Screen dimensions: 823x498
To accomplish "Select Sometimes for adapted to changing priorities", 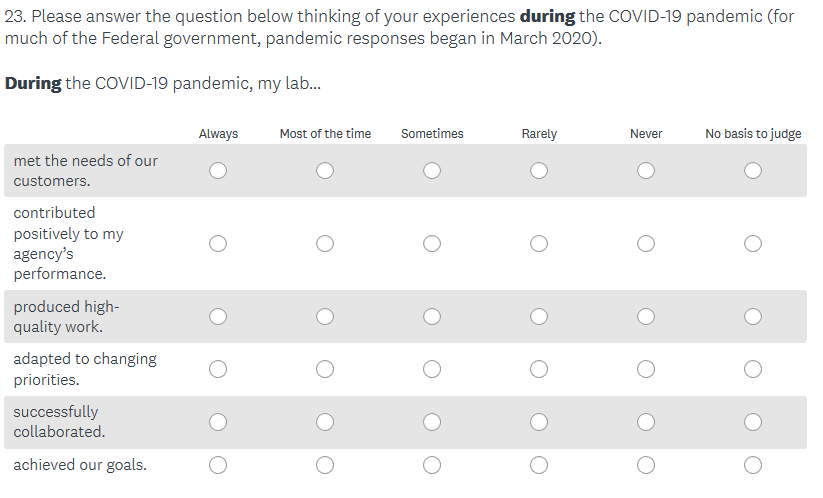I will 432,369.
